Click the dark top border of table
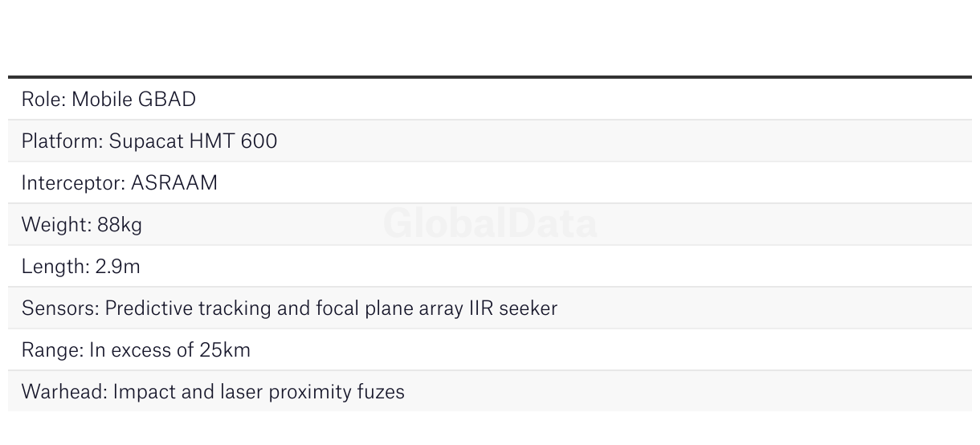This screenshot has height=445, width=980. [x=490, y=77]
